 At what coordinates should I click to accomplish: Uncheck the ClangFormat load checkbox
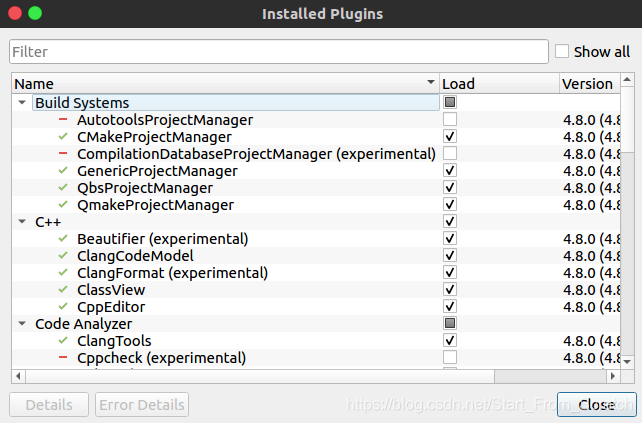coord(450,272)
